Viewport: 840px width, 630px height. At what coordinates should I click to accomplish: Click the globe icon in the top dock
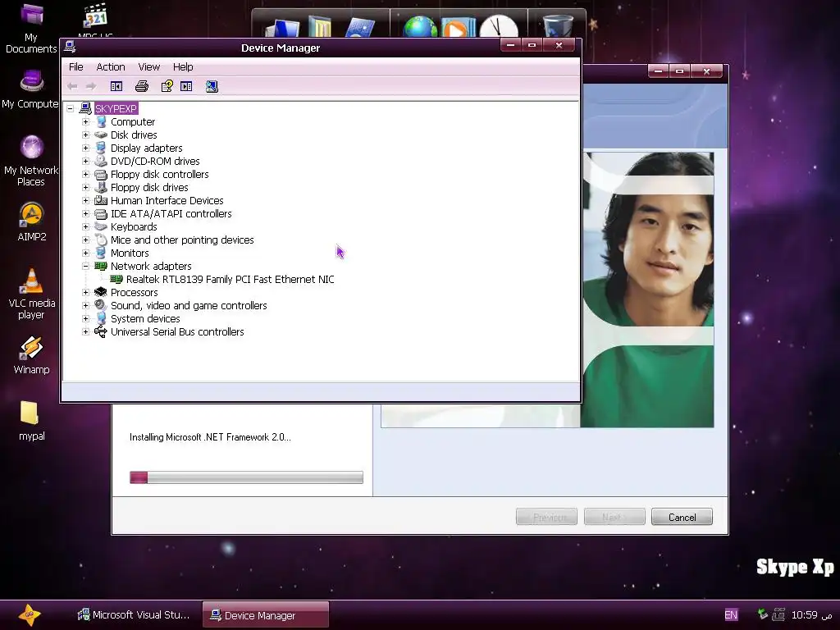pos(420,27)
